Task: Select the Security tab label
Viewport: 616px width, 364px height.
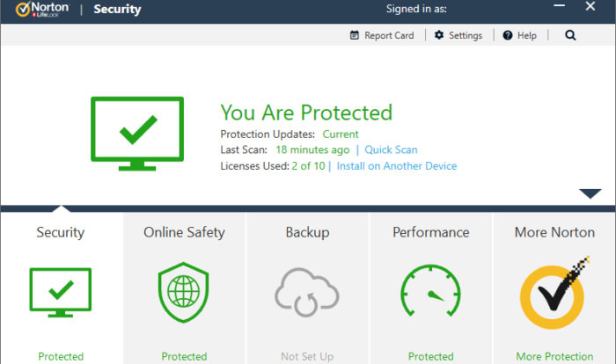Action: coord(61,233)
